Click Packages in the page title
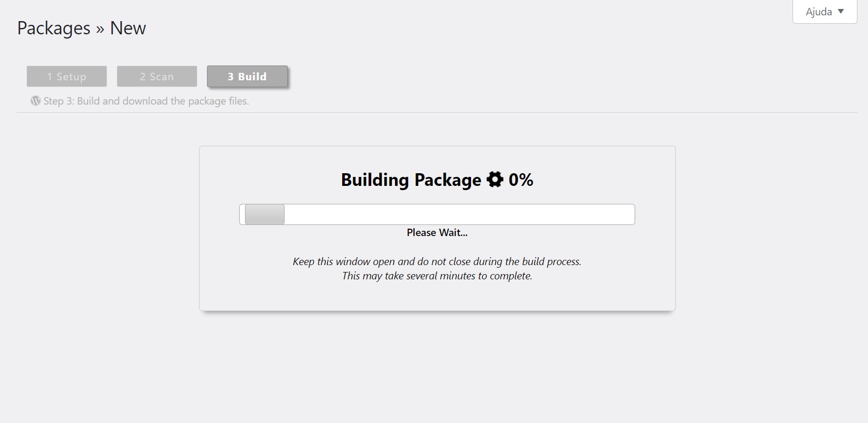 (54, 28)
